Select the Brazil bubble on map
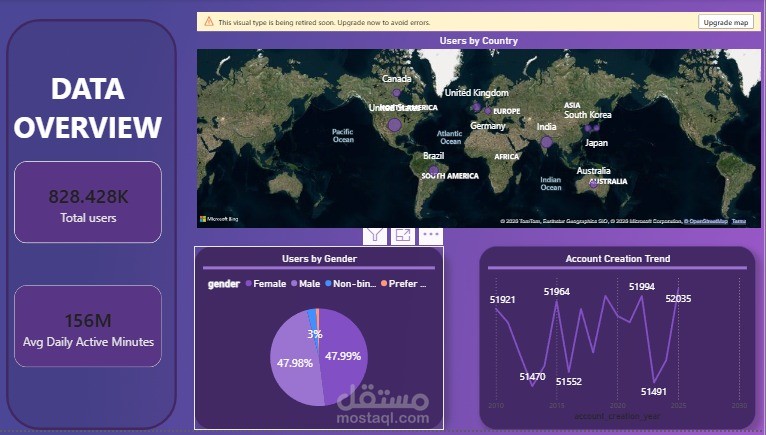The height and width of the screenshot is (435, 766). pos(433,170)
